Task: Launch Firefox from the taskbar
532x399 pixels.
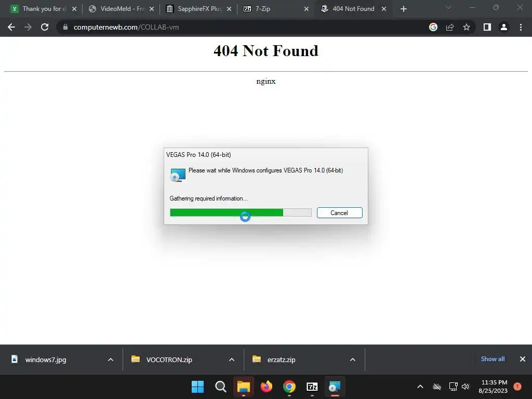Action: coord(267,387)
